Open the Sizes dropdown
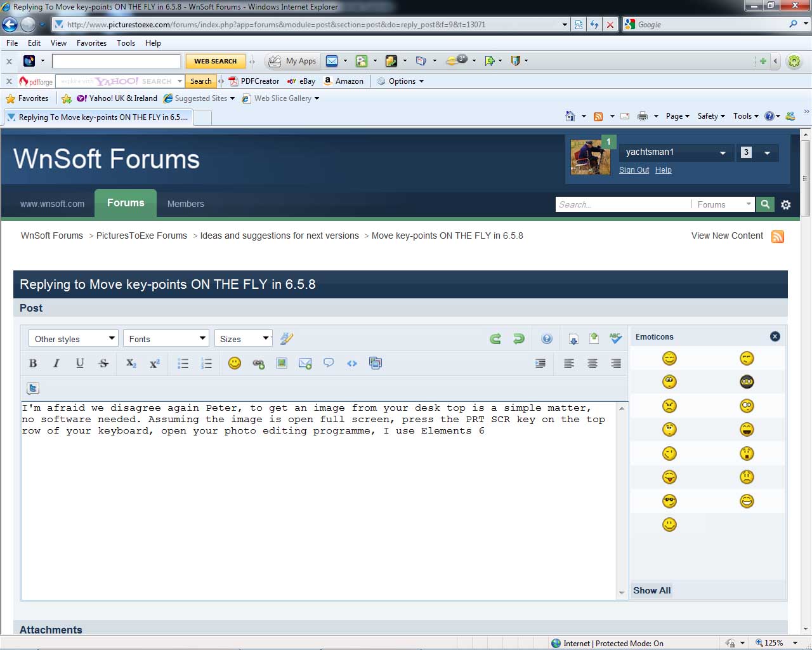Viewport: 812px width, 650px height. pyautogui.click(x=244, y=339)
